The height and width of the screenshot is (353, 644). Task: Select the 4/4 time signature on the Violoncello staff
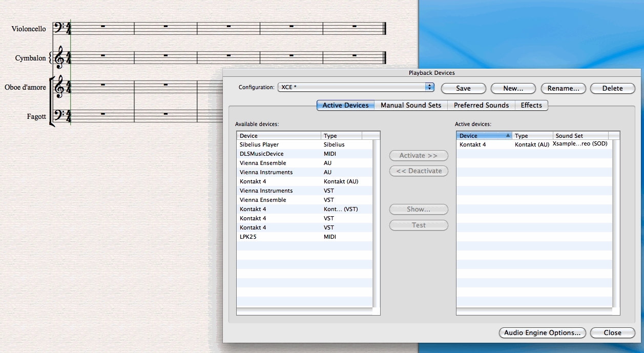(68, 27)
